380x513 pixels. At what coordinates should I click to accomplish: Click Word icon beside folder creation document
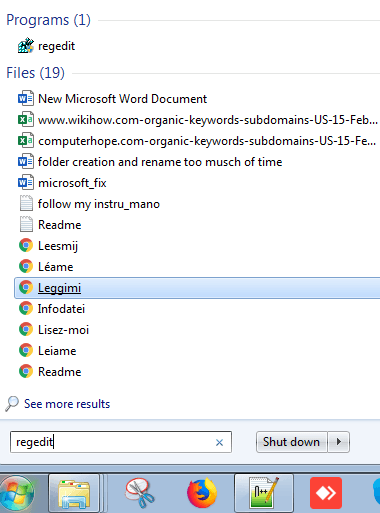coord(26,162)
